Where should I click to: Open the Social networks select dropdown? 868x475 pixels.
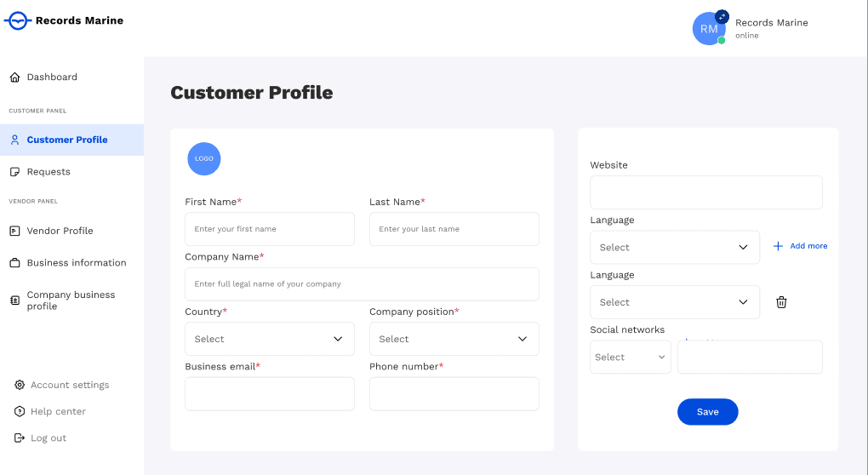631,358
